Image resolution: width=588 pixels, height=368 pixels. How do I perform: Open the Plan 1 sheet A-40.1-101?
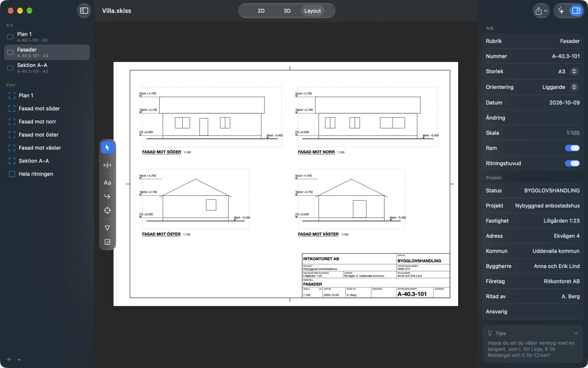(47, 37)
